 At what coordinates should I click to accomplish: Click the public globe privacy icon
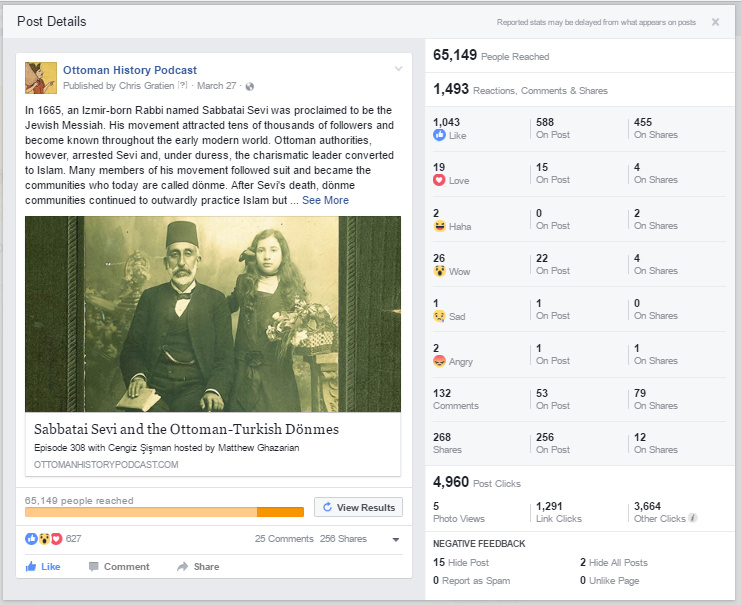(x=250, y=86)
